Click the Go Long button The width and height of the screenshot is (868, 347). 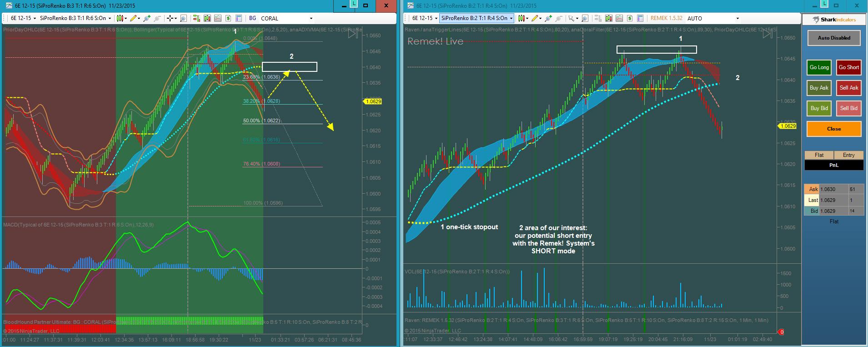[x=819, y=67]
